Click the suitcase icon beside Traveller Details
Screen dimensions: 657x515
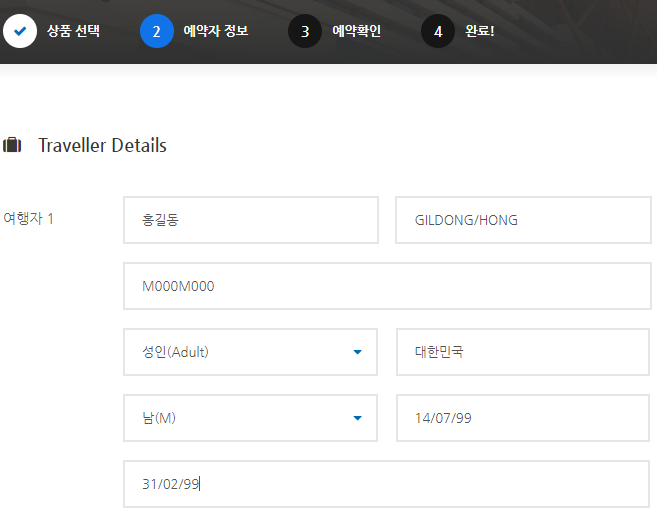click(x=12, y=146)
